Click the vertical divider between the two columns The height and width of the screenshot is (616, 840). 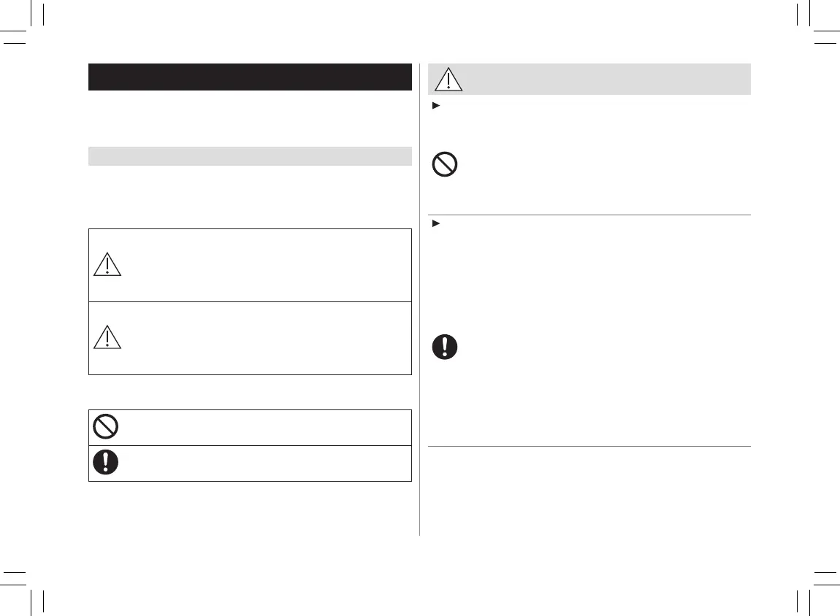click(x=419, y=307)
